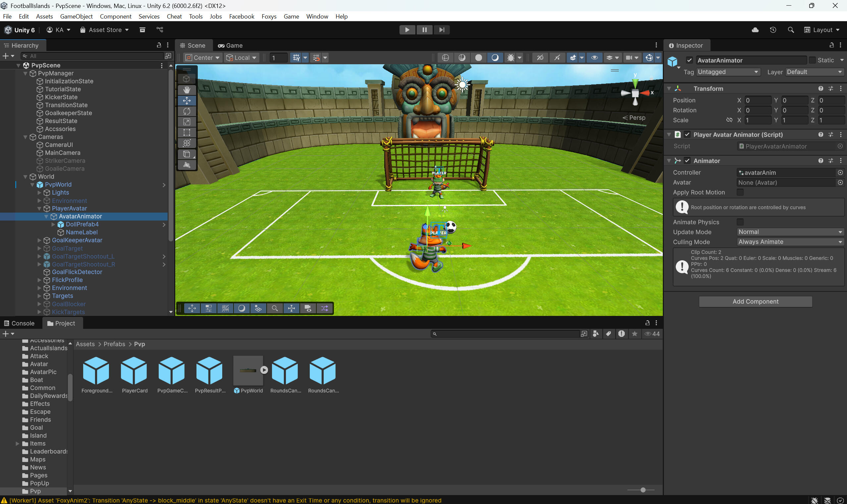Switch to the Game tab

[230, 45]
